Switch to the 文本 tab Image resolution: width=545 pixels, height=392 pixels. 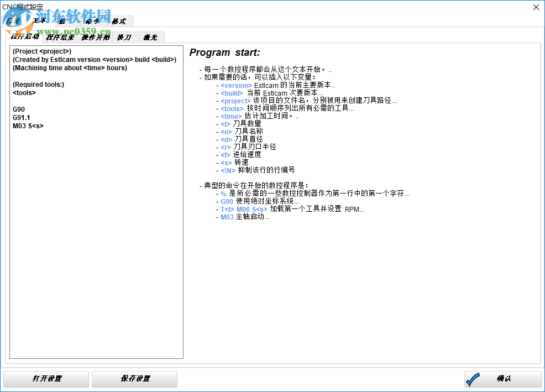tap(39, 21)
